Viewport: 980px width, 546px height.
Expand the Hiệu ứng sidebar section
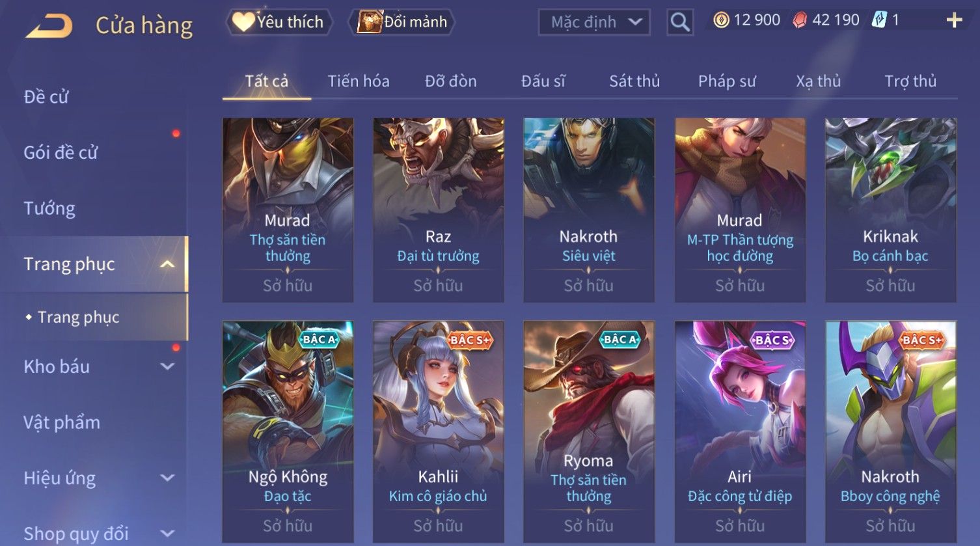click(x=167, y=478)
